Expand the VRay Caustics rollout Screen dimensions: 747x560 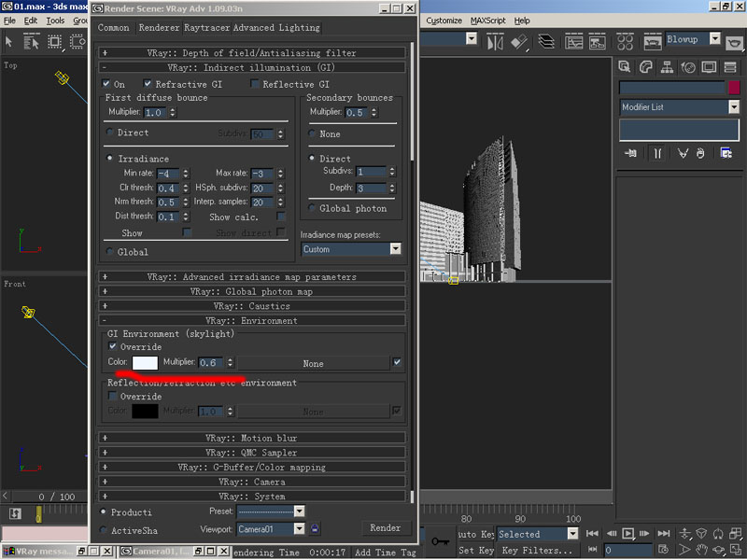[252, 306]
